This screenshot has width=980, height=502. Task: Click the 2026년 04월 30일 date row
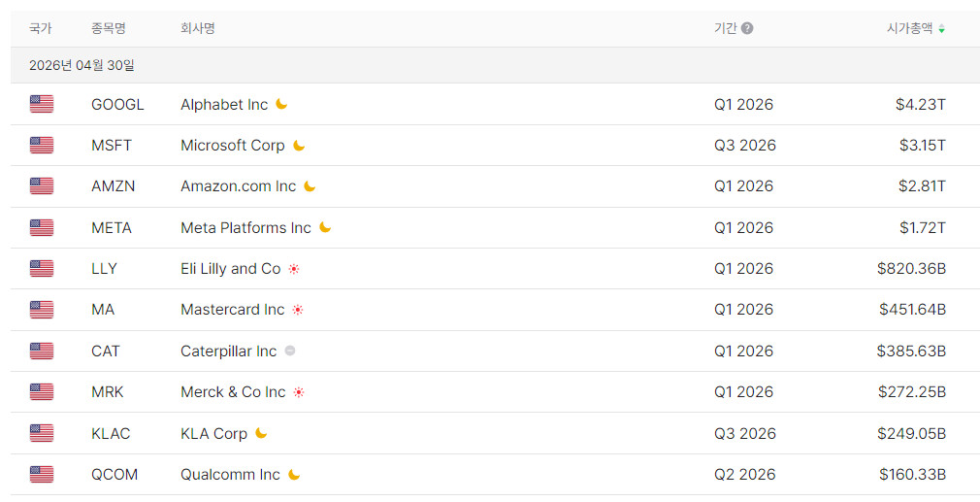[495, 65]
